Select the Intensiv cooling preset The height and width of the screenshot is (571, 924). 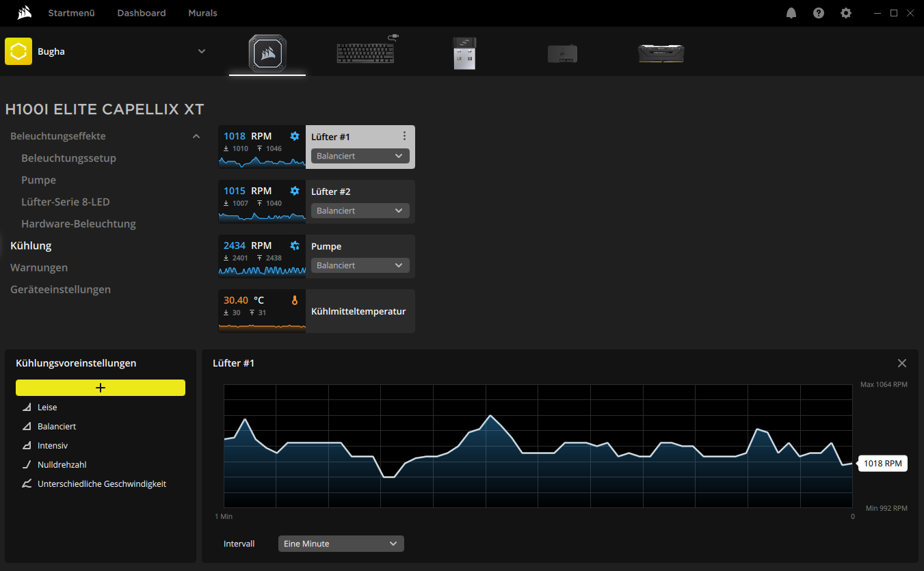tap(53, 445)
